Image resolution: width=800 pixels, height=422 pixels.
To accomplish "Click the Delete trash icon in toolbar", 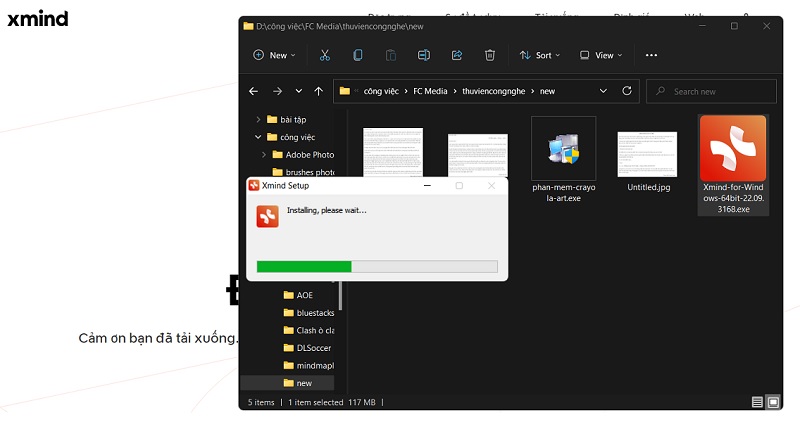I will pos(490,55).
